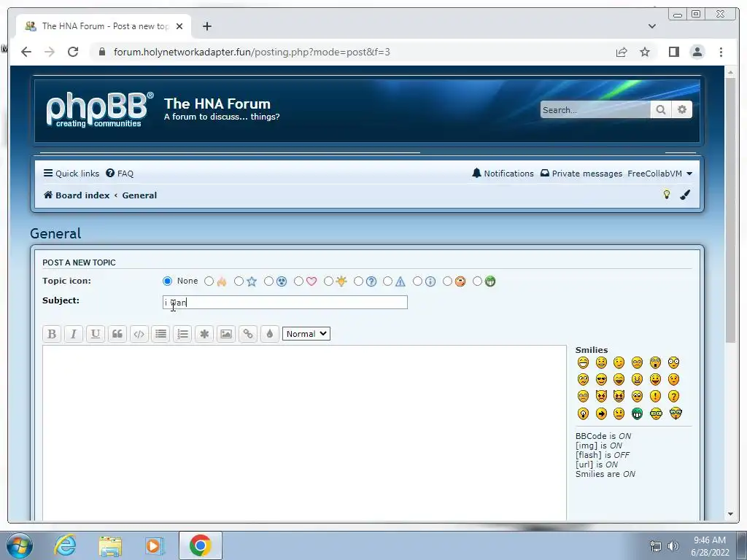747x560 pixels.
Task: Insert the big grin laughing smiley
Action: coord(583,363)
